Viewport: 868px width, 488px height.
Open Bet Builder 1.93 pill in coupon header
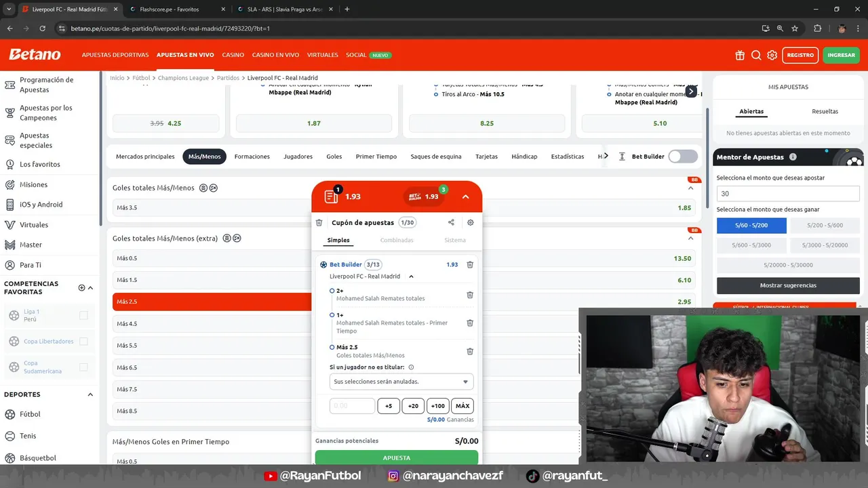tap(425, 197)
